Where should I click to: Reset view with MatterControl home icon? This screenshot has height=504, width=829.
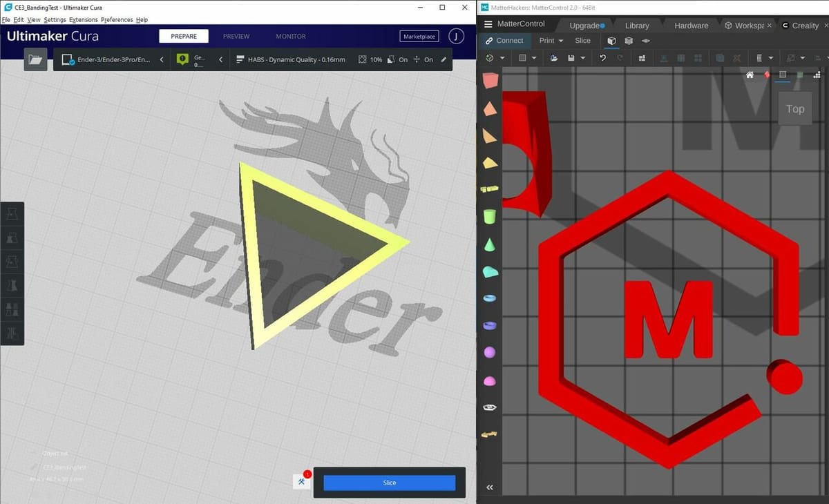750,75
